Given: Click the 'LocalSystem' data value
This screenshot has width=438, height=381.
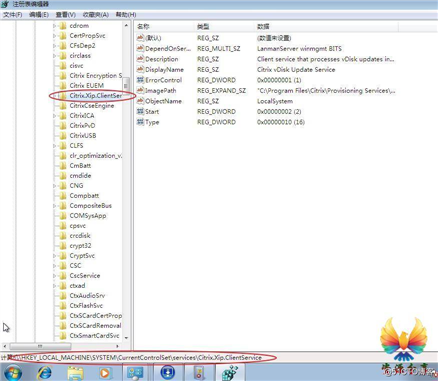Looking at the screenshot, I should (275, 101).
